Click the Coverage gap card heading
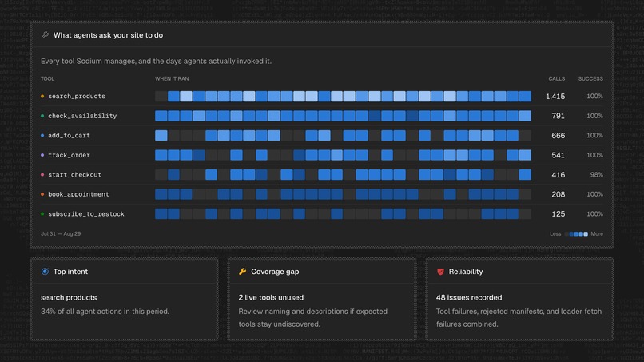This screenshot has height=362, width=644. 275,271
